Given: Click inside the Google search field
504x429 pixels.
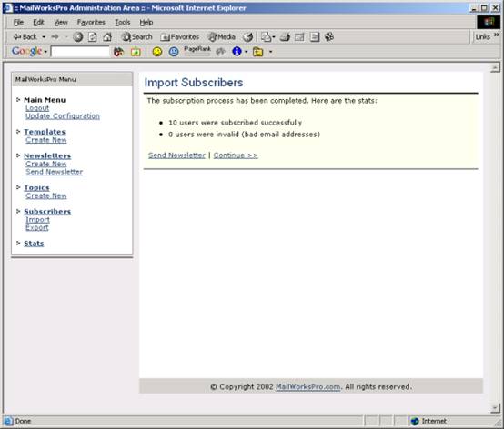Looking at the screenshot, I should (80, 52).
